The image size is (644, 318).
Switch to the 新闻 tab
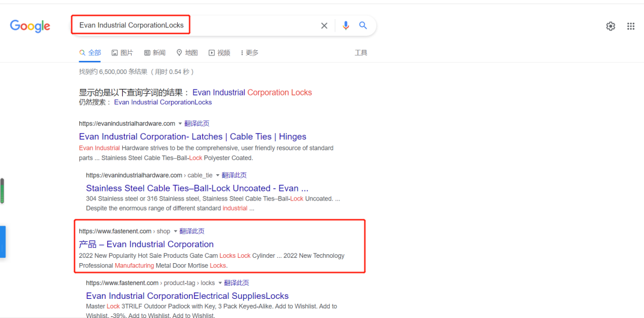[155, 53]
